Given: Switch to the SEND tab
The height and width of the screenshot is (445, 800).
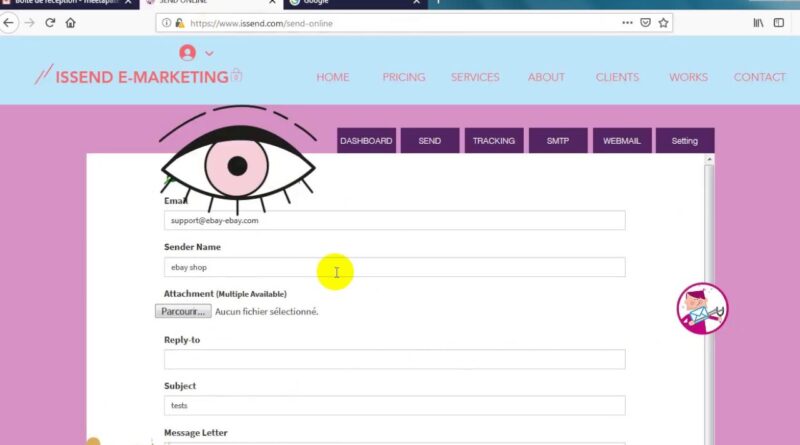Looking at the screenshot, I should pyautogui.click(x=430, y=140).
